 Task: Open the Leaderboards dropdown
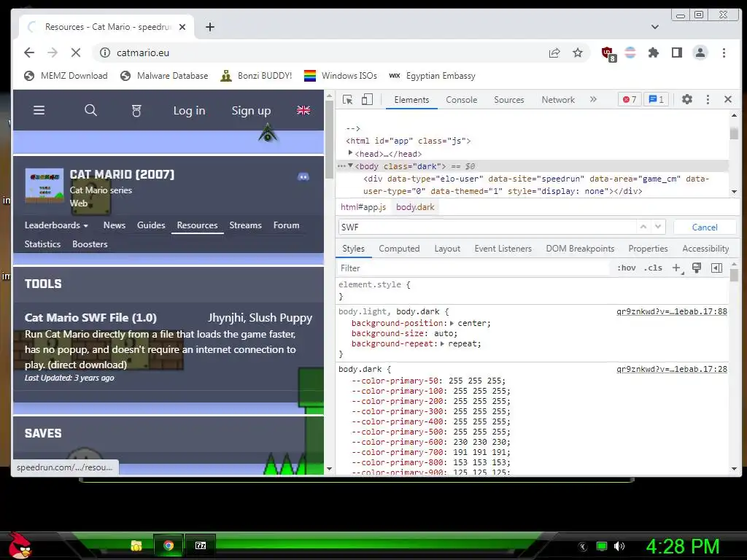[x=56, y=225]
